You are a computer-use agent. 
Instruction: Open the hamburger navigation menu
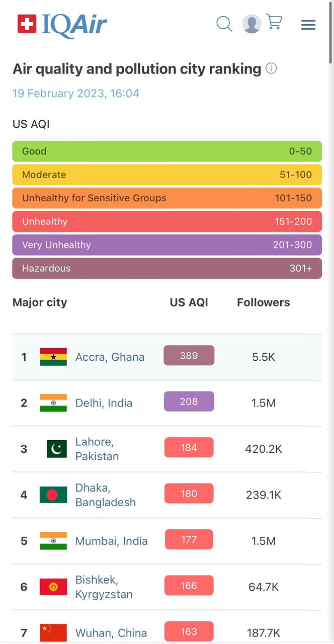308,24
